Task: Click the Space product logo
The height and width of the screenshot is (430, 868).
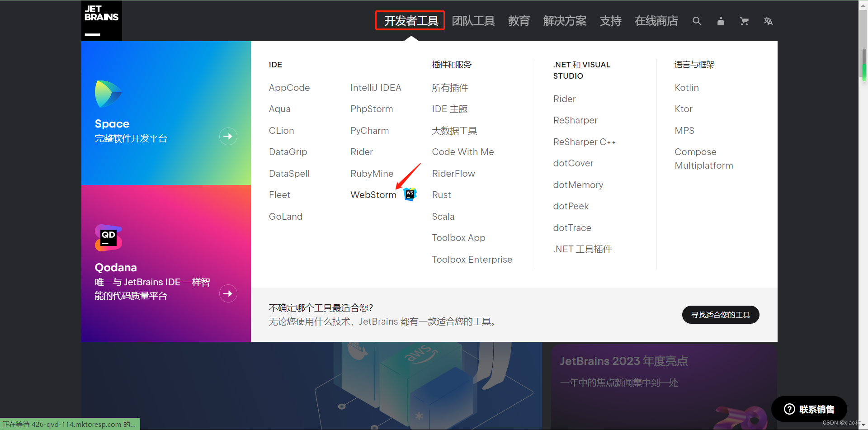Action: click(x=108, y=94)
